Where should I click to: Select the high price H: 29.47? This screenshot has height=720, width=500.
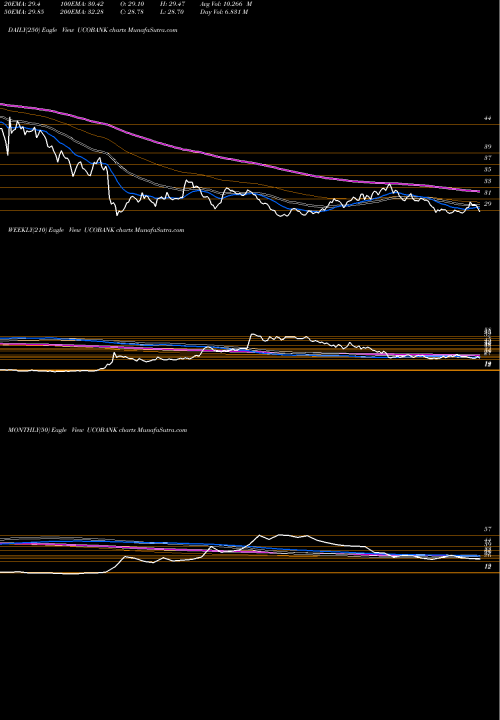pyautogui.click(x=172, y=4)
